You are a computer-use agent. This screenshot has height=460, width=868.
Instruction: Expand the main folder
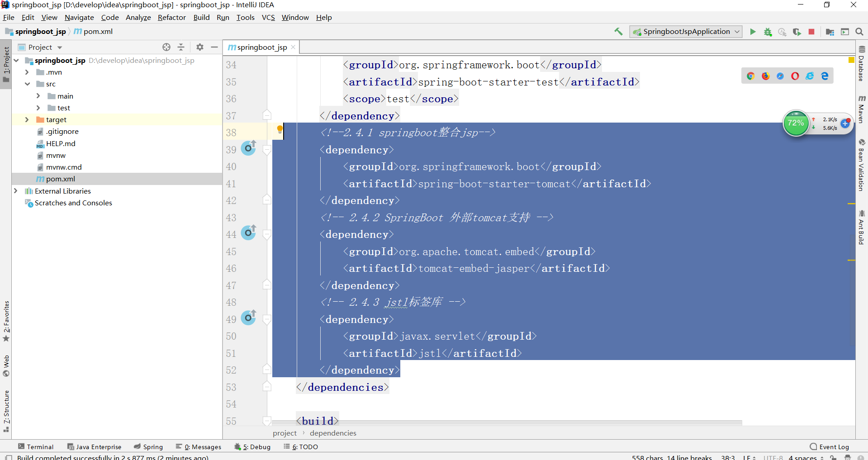[x=38, y=96]
